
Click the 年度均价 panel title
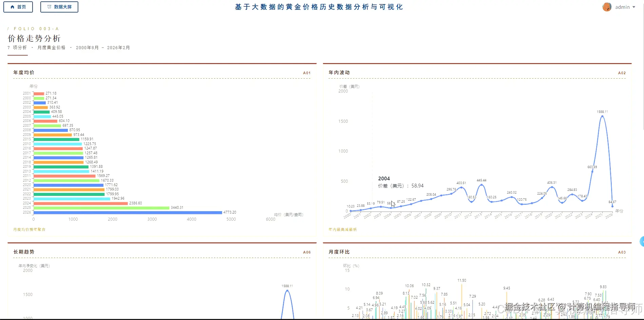click(24, 73)
